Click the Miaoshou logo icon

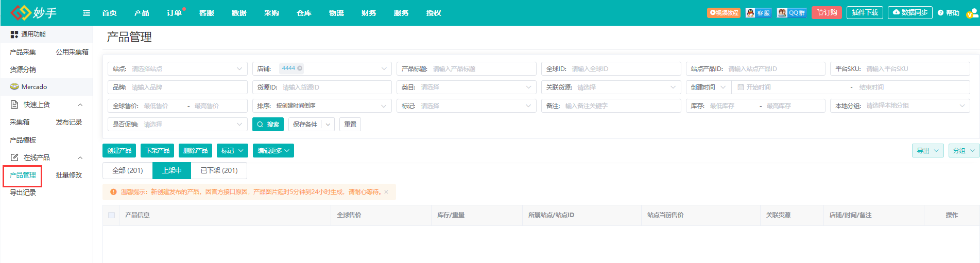(21, 12)
